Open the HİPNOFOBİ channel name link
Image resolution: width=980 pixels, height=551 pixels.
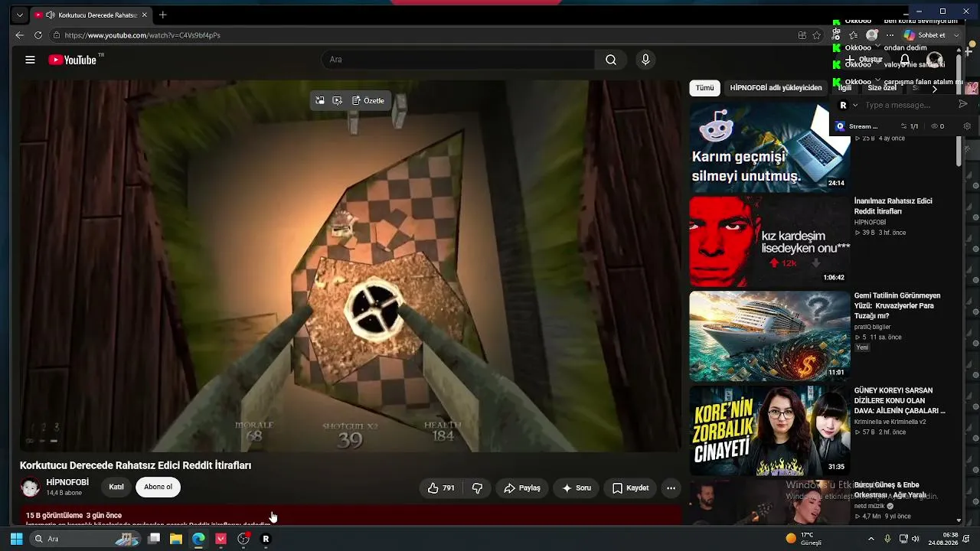67,482
